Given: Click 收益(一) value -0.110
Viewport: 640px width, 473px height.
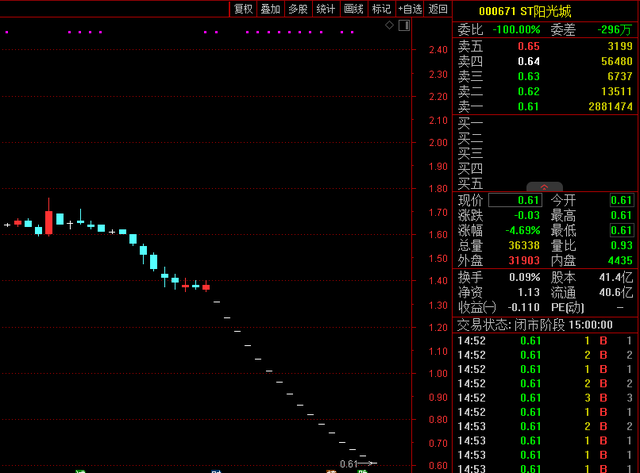Looking at the screenshot, I should (x=524, y=307).
